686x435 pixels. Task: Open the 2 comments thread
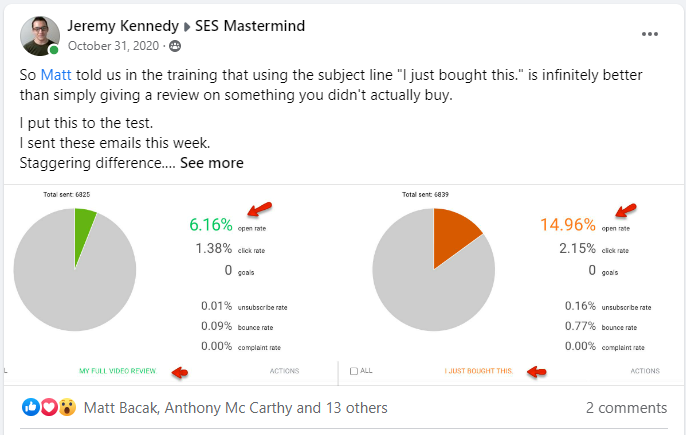[626, 407]
